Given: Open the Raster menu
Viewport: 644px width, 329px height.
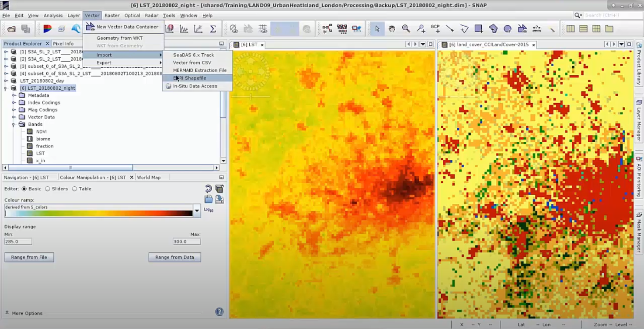Looking at the screenshot, I should tap(112, 15).
